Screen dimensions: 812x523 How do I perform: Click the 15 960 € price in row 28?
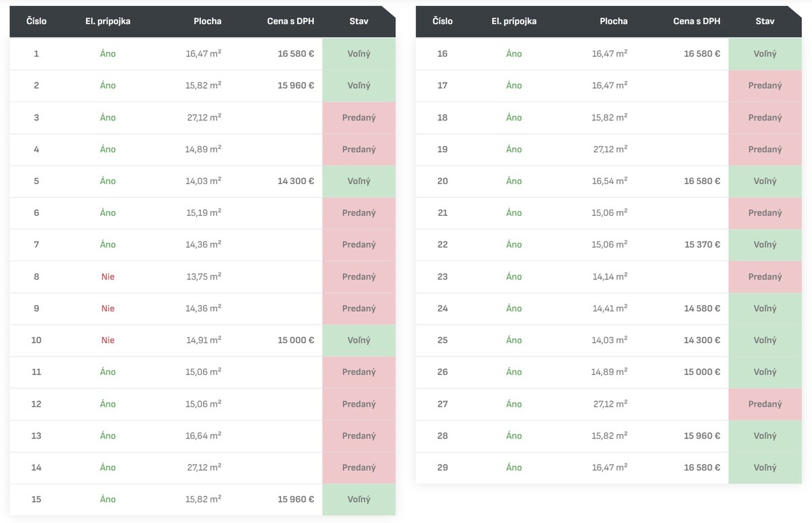tap(702, 436)
